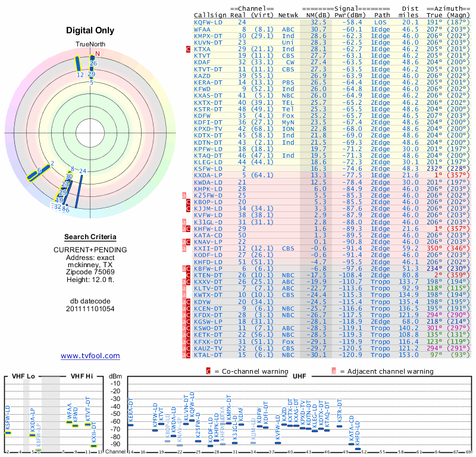Click the Digital Only heading
The width and height of the screenshot is (476, 457).
[x=90, y=30]
